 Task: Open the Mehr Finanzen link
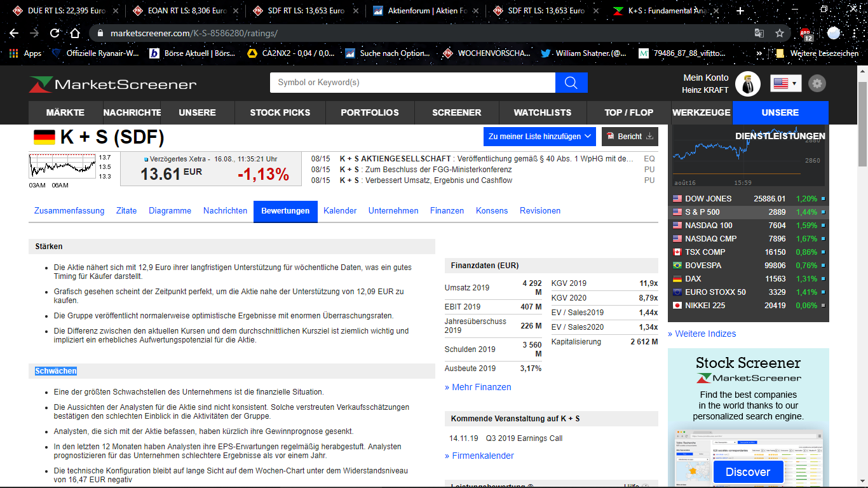click(x=478, y=387)
